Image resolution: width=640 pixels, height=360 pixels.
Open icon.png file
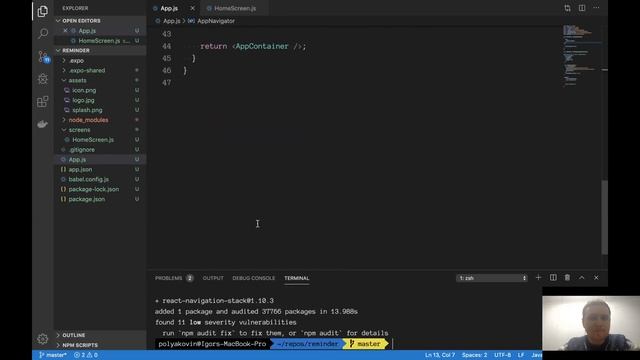coord(84,90)
